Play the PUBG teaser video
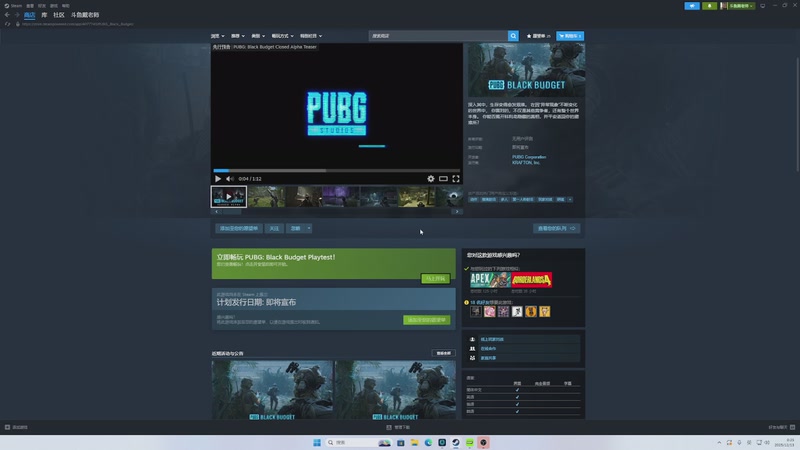The height and width of the screenshot is (450, 800). coord(218,179)
